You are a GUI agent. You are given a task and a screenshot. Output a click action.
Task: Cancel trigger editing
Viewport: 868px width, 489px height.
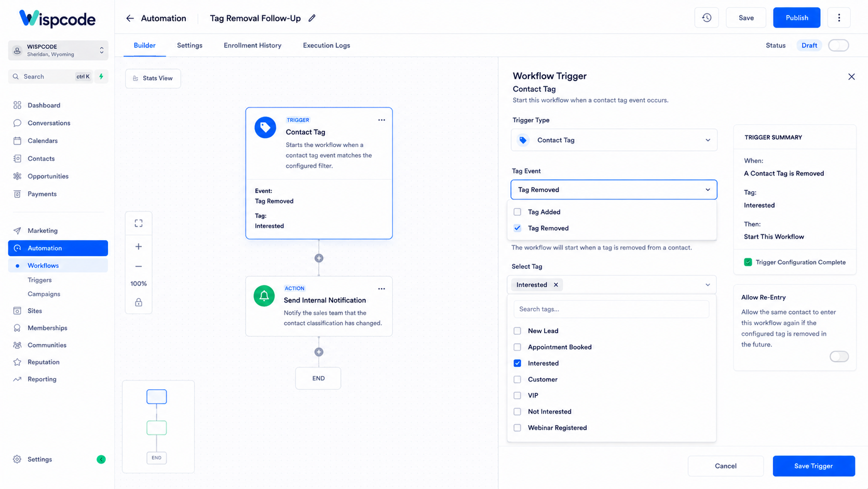pos(726,466)
